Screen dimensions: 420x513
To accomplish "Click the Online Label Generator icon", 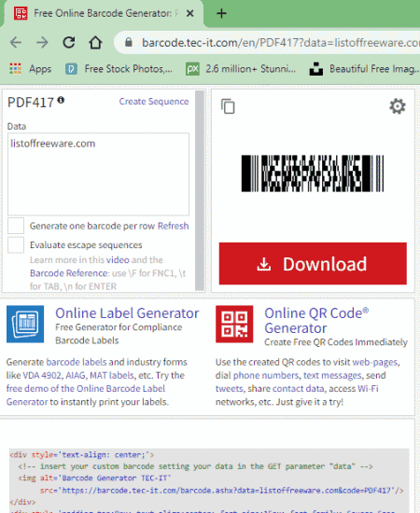I will point(25,325).
